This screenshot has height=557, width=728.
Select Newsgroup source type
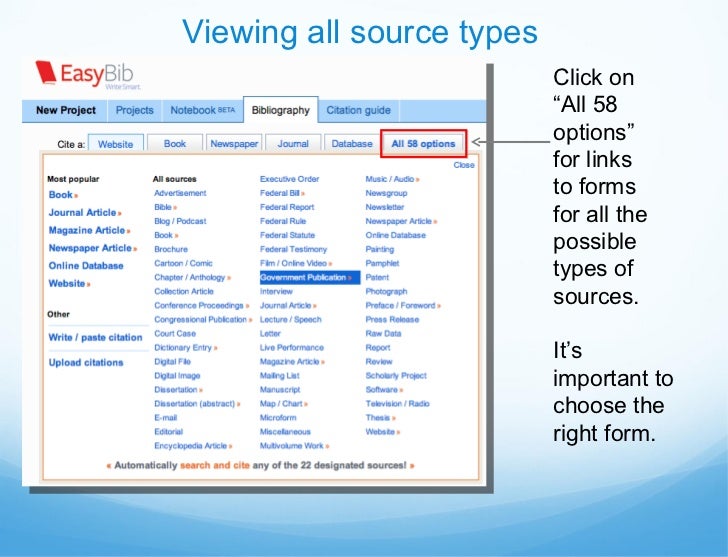click(x=386, y=193)
